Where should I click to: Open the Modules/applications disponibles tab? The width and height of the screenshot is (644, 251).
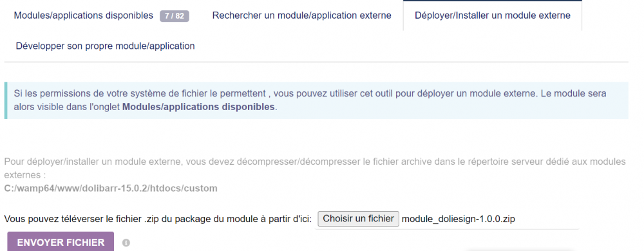(x=83, y=15)
